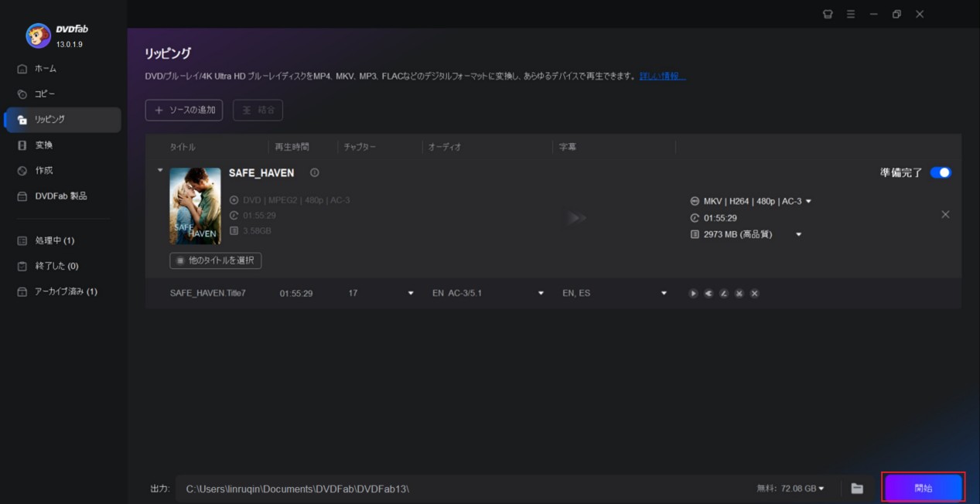
Task: Click the DVDFab monkey logo
Action: 38,36
